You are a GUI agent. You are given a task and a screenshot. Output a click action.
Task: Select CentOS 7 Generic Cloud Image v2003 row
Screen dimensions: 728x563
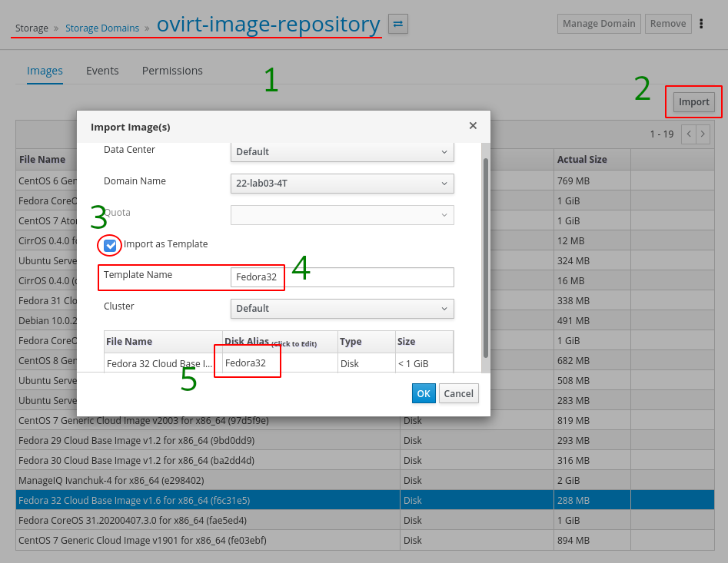365,421
